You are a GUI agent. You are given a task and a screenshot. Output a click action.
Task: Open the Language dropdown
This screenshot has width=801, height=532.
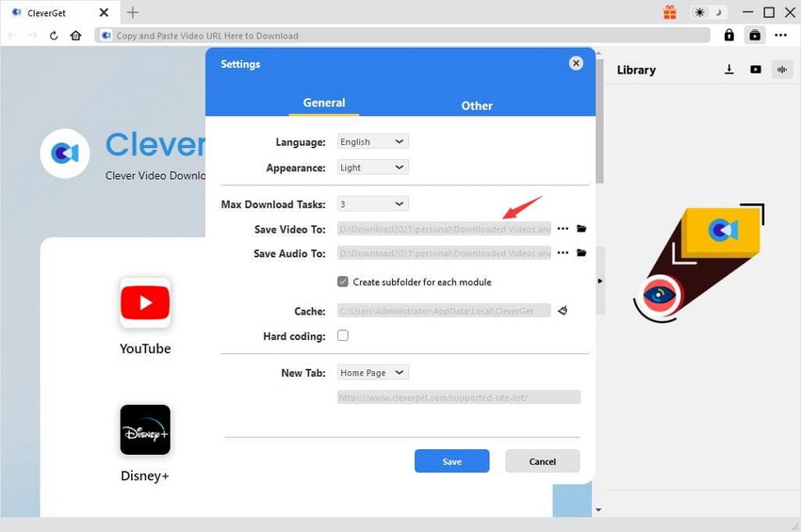[x=373, y=141]
